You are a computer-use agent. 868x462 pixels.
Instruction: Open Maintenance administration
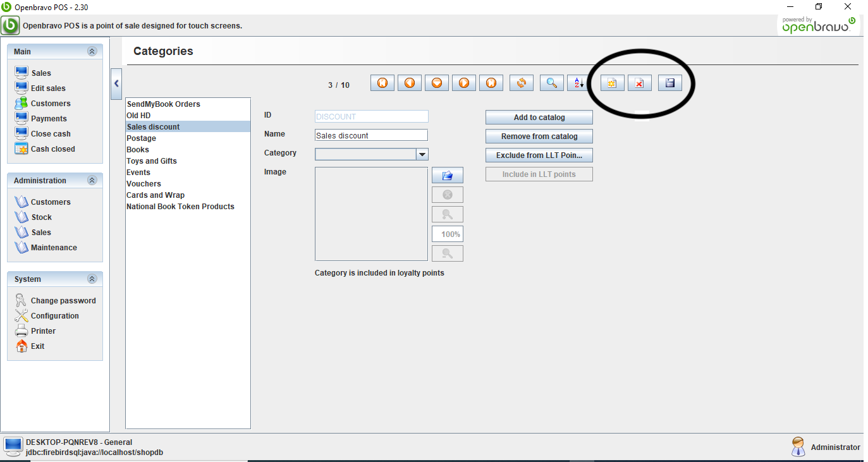[x=46, y=247]
